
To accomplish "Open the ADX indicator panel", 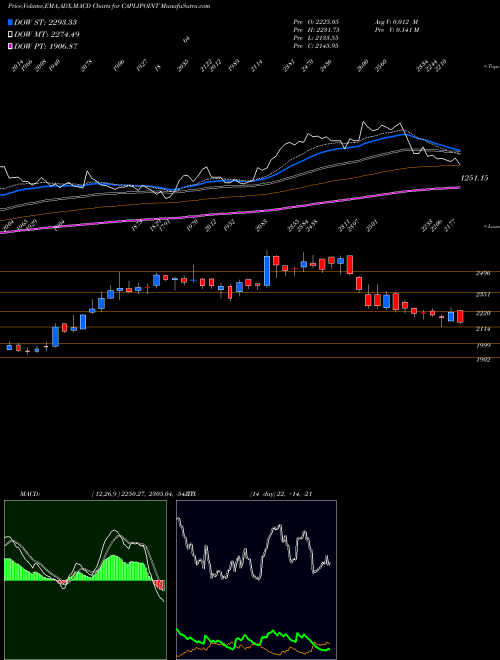I will 256,580.
